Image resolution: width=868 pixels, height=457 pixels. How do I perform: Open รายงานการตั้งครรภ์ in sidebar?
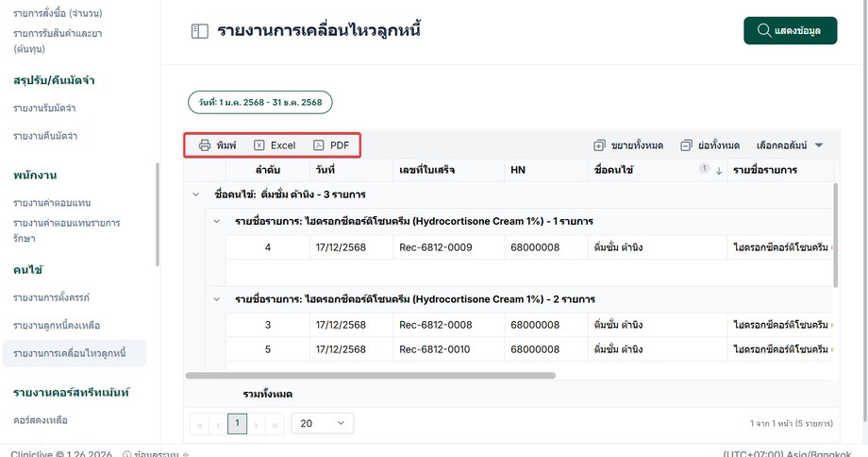click(52, 297)
